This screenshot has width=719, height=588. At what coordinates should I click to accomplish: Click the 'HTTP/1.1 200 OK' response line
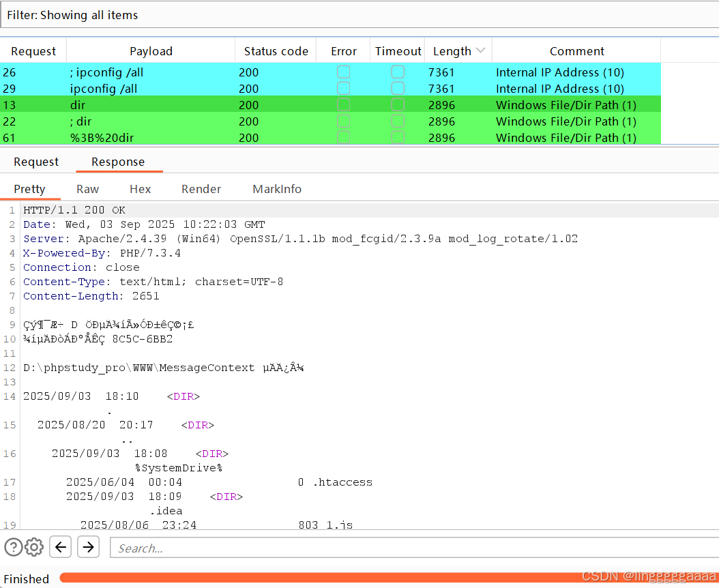74,210
